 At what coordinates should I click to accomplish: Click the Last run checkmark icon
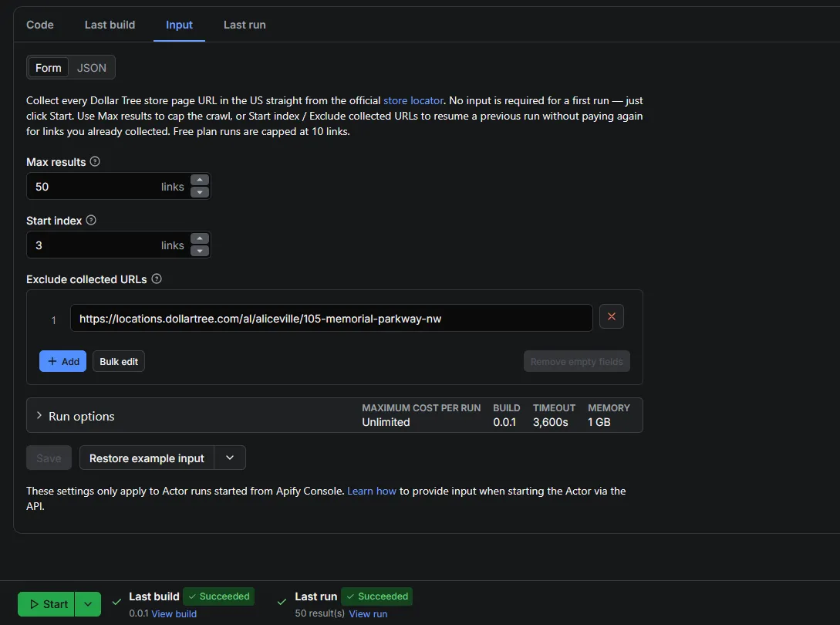point(282,603)
